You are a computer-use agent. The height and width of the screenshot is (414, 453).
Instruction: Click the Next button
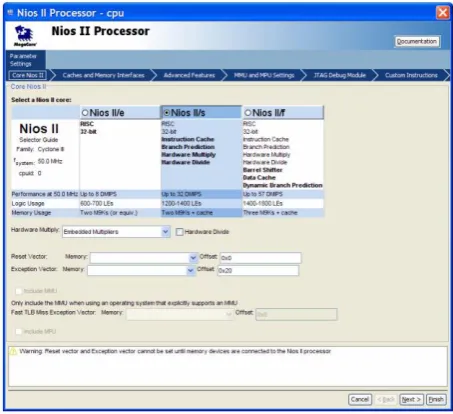pos(411,399)
